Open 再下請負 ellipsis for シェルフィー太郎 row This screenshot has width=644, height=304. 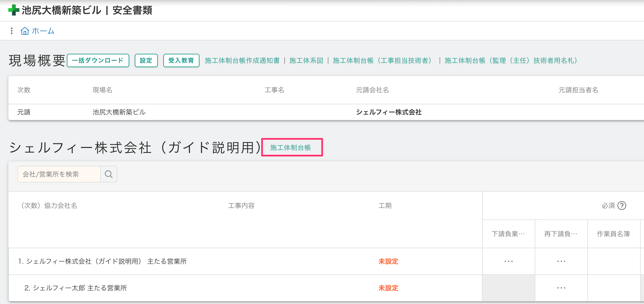(x=561, y=288)
